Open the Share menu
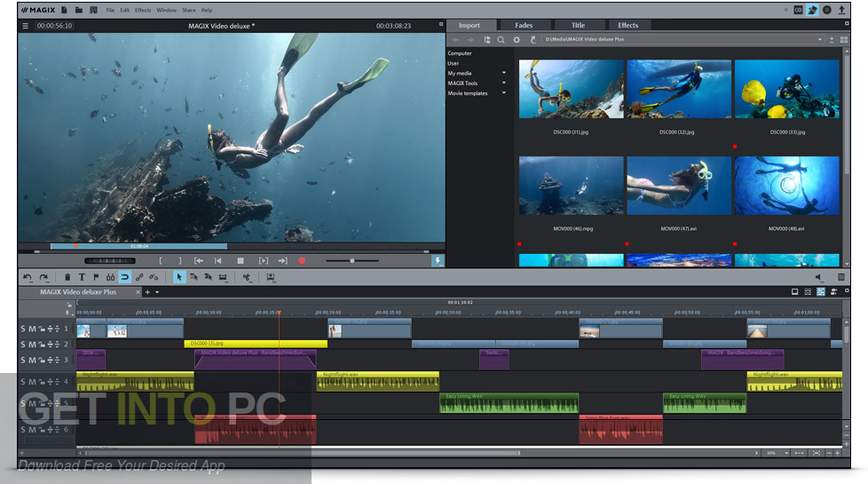 coord(189,10)
